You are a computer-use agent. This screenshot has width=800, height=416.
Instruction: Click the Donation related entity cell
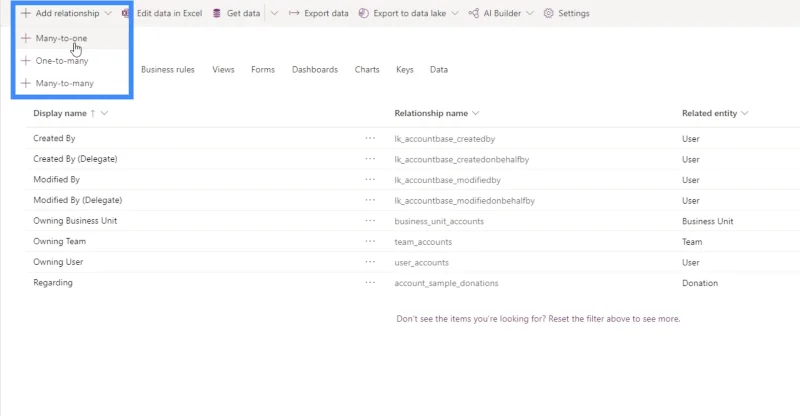click(700, 283)
